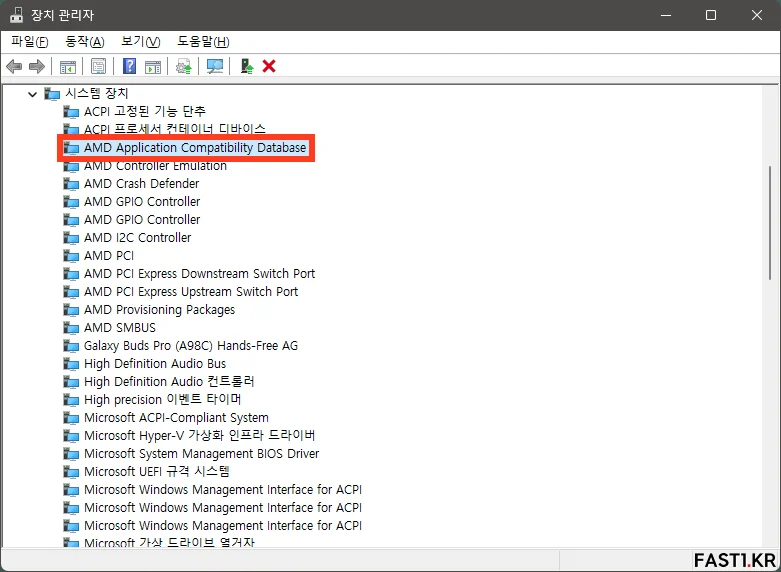Click the 시스템 장치 category folder icon
The width and height of the screenshot is (781, 572).
[52, 93]
